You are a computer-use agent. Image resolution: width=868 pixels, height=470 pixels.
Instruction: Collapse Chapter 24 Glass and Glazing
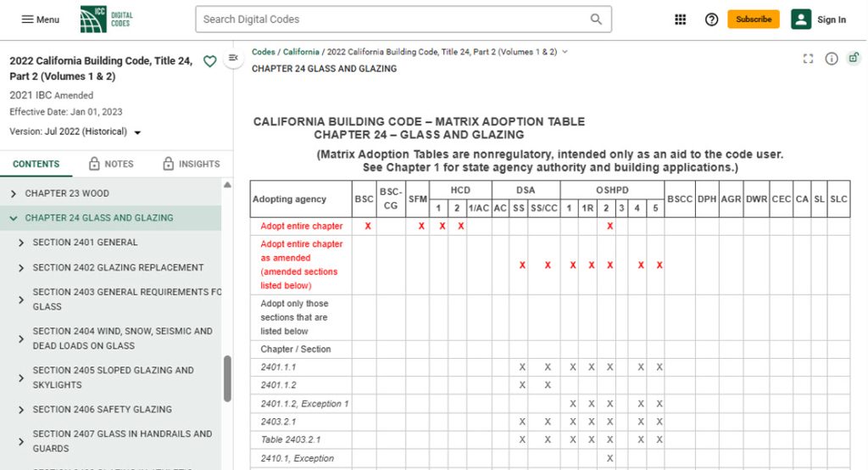[x=14, y=218]
